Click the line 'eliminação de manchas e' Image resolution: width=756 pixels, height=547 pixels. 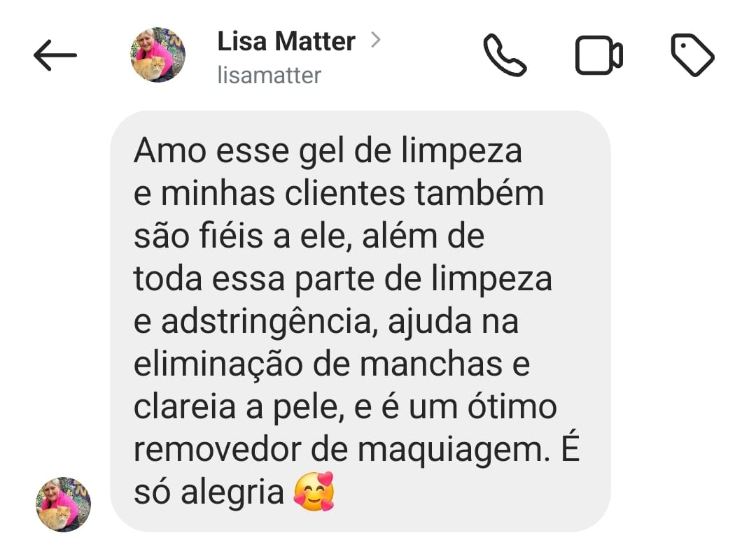pos(332,364)
